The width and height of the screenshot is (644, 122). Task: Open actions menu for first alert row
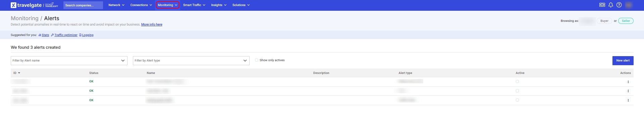628,82
